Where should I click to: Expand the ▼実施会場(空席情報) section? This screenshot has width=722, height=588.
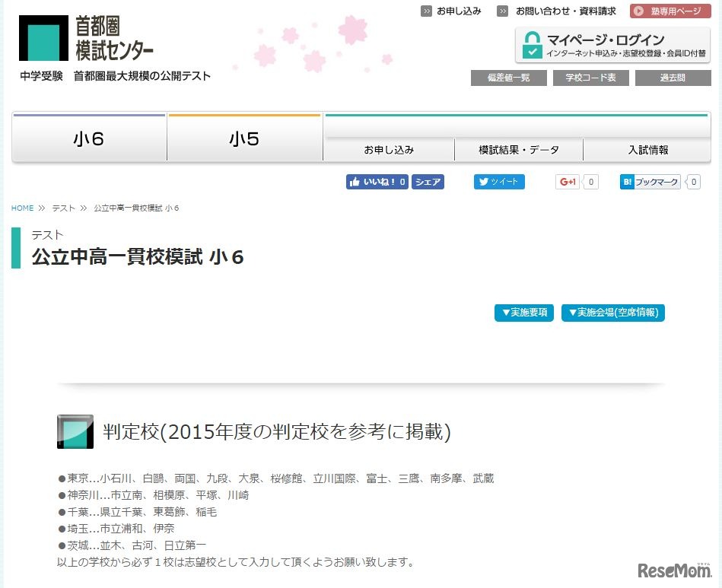[612, 313]
